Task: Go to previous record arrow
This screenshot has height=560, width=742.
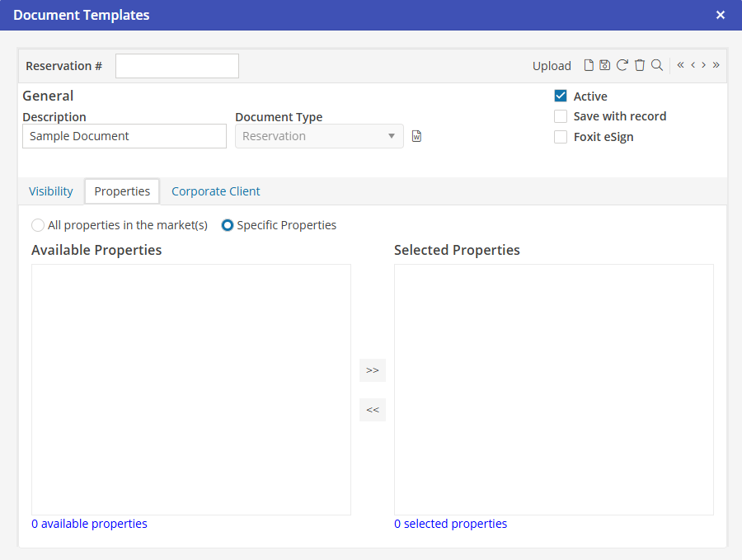Action: pos(693,65)
